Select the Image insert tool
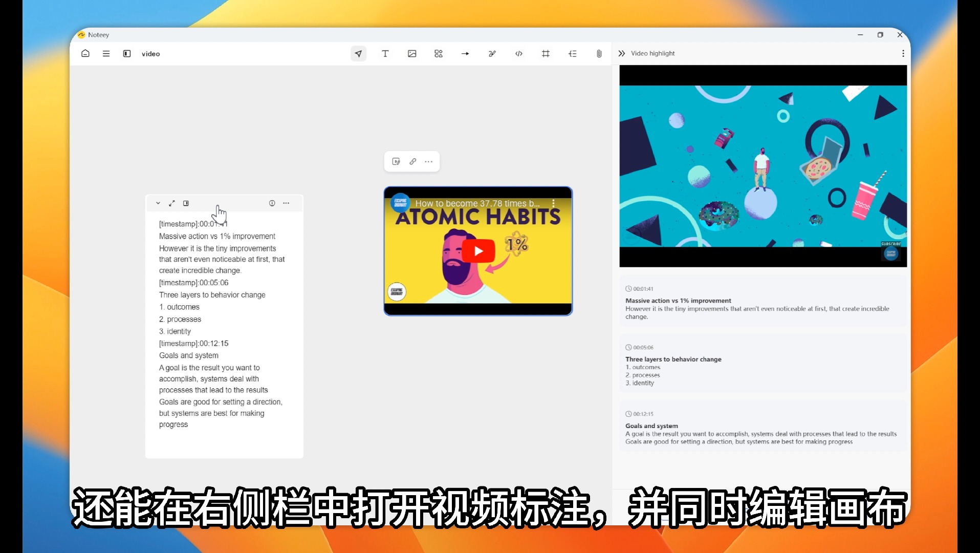Screen dimensions: 980x553 tap(412, 53)
